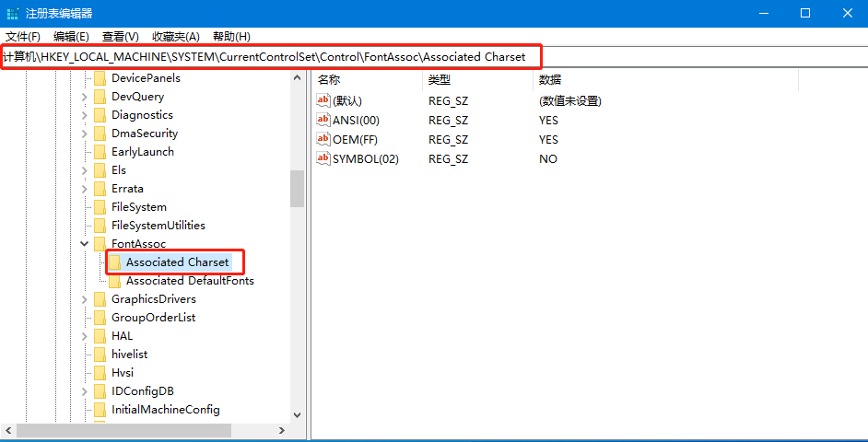The image size is (868, 442).
Task: Click the (默认) default value icon
Action: tap(323, 100)
